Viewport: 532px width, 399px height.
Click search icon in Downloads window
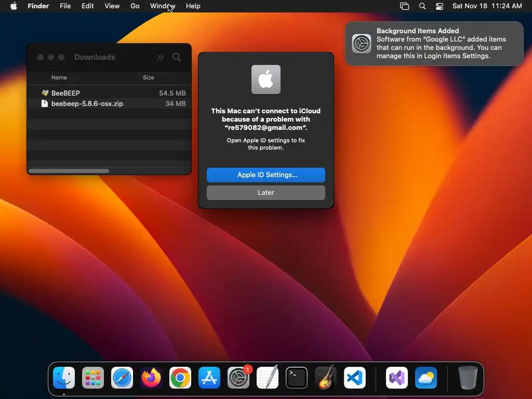177,57
